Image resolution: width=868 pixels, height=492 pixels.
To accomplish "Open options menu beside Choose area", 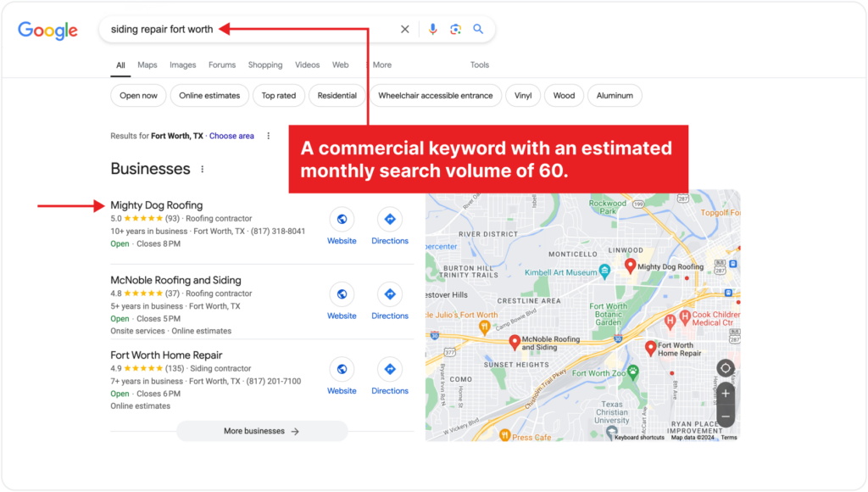I will [269, 136].
